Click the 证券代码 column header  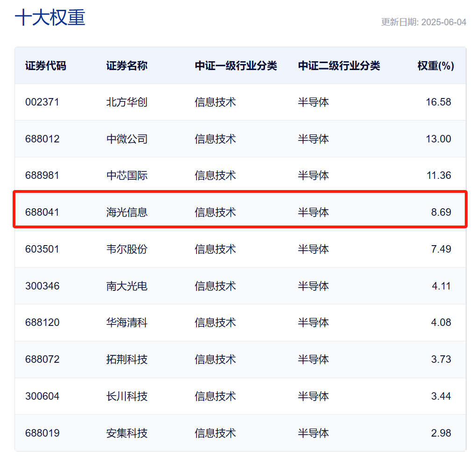(x=45, y=65)
